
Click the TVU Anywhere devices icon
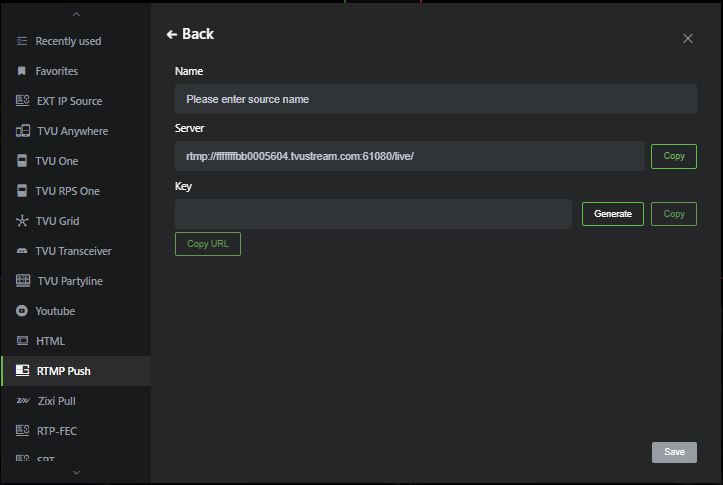[x=23, y=131]
